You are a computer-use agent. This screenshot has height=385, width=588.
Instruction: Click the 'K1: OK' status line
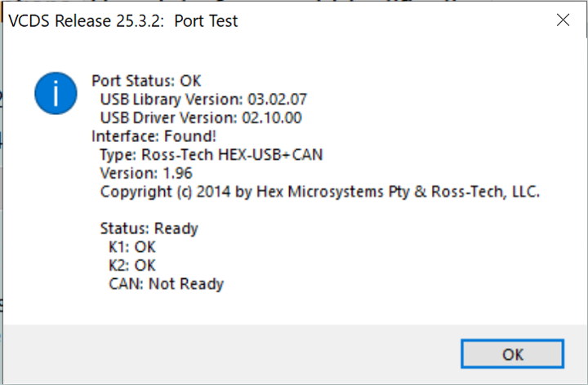[x=131, y=247]
